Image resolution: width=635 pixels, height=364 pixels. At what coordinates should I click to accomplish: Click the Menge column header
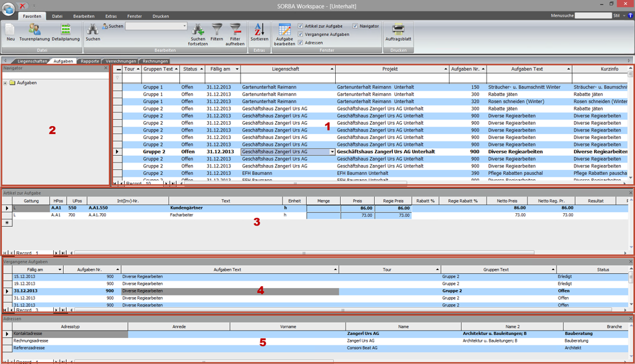323,201
